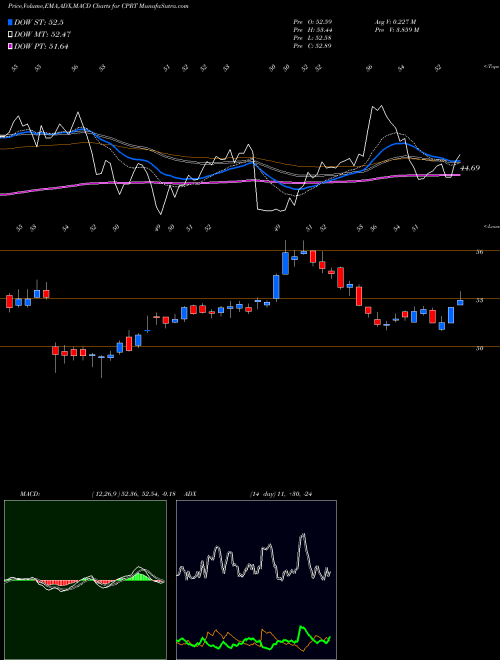
Task: Click the tallest blue candlestick near the 56 line
Action: 285,263
